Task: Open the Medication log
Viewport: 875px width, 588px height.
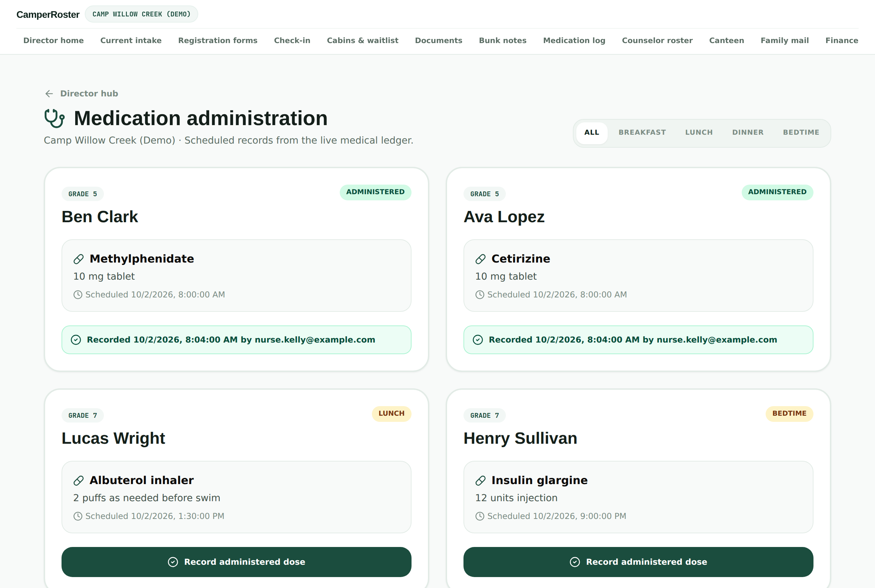Action: 574,40
